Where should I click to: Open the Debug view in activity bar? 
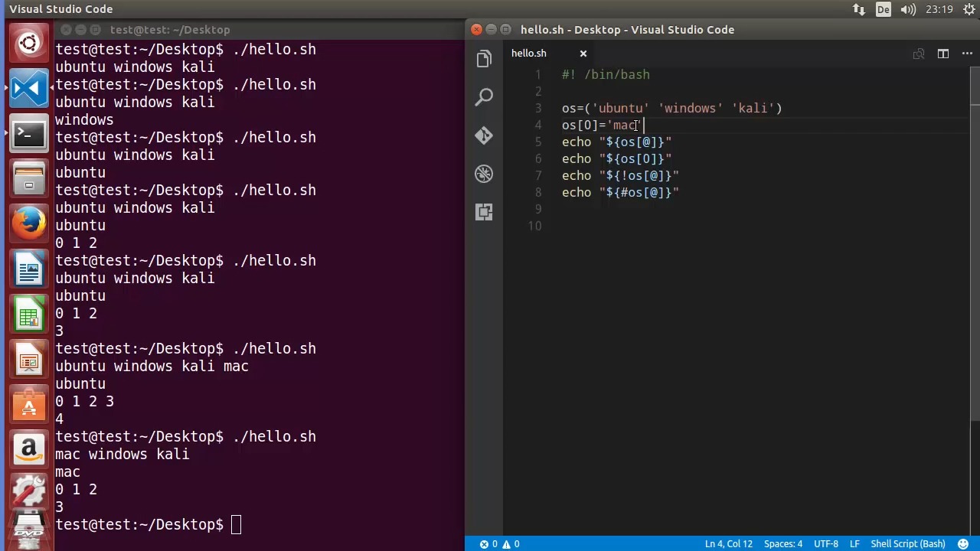(x=484, y=174)
